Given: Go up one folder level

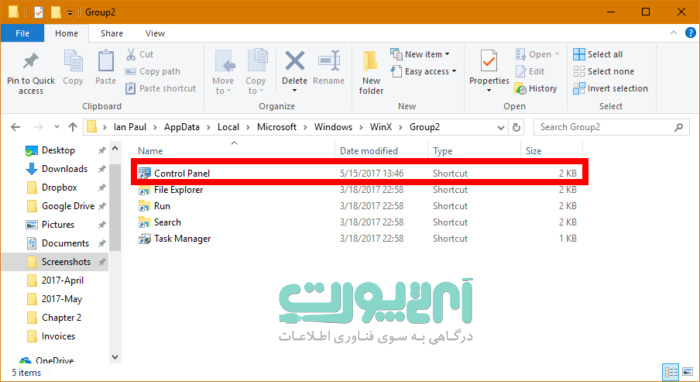Looking at the screenshot, I should click(x=73, y=127).
